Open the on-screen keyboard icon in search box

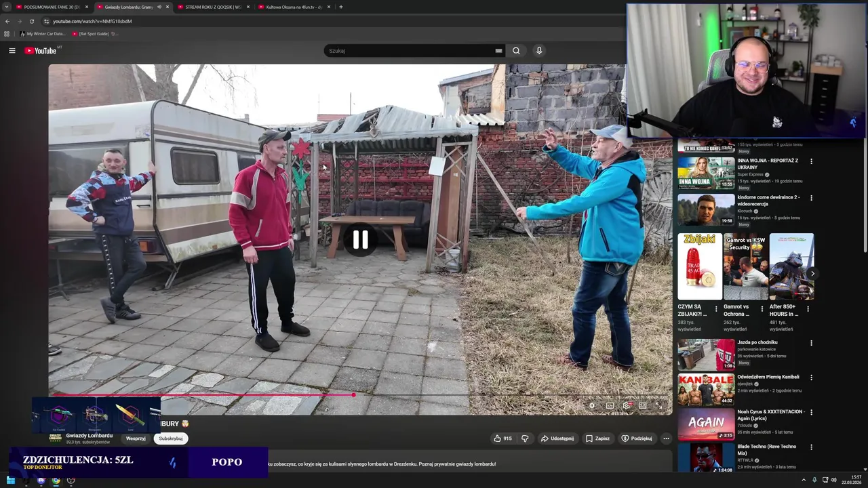pos(498,51)
